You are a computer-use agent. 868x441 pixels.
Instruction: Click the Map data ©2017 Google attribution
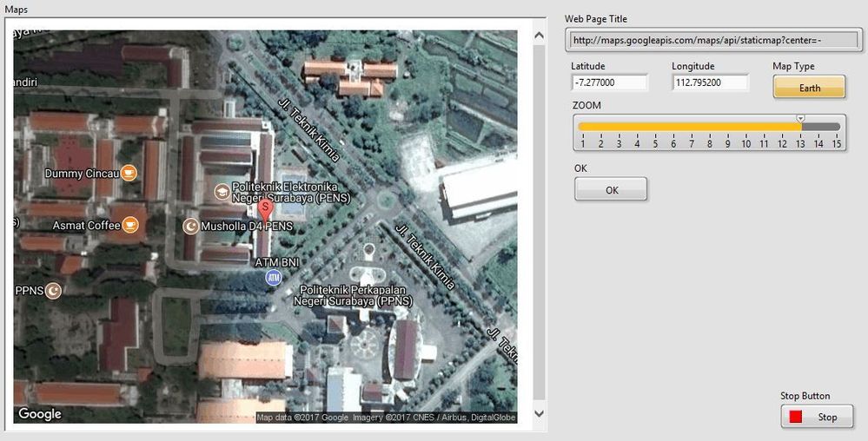(303, 418)
